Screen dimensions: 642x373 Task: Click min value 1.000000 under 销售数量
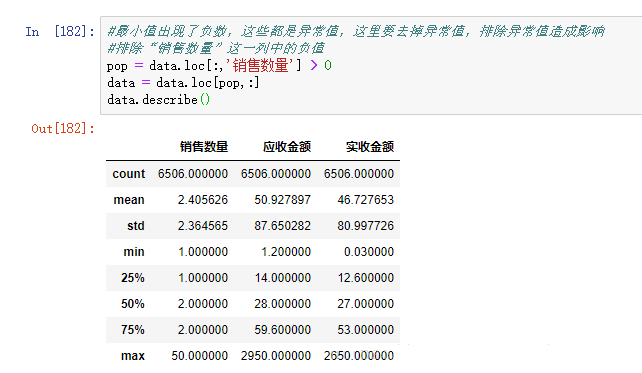tap(203, 252)
